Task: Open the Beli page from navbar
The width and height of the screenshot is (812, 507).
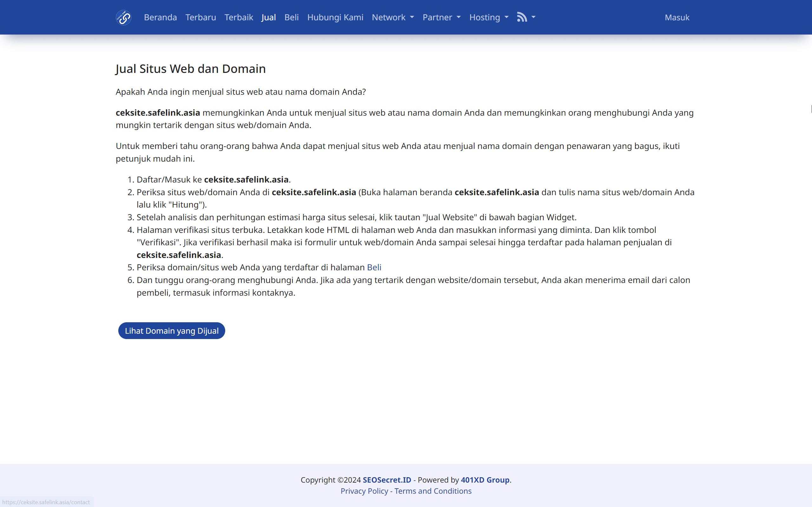Action: pyautogui.click(x=291, y=17)
